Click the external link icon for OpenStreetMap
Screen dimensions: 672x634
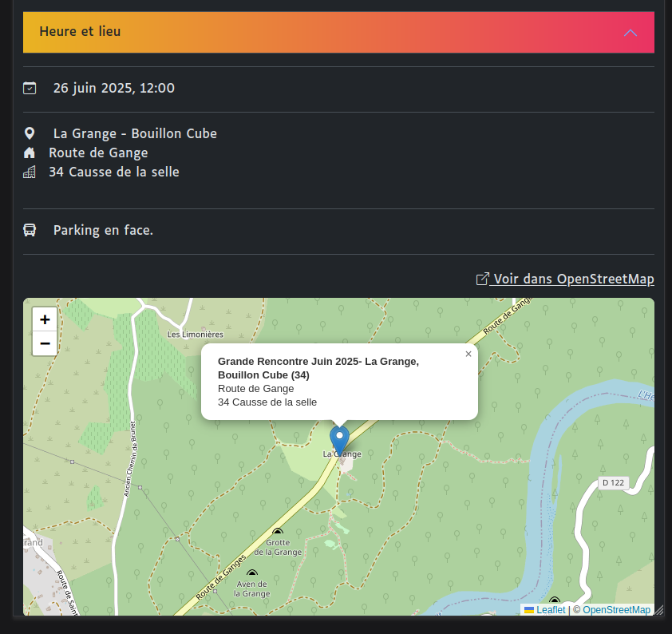coord(482,279)
